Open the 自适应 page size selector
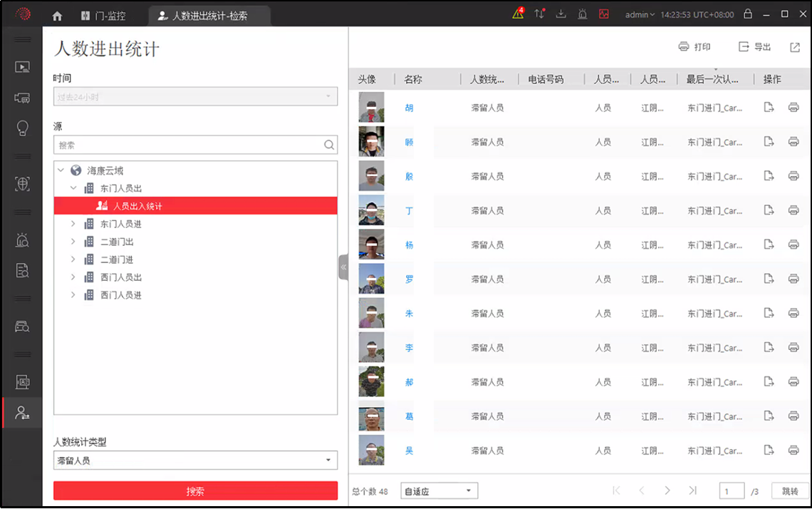The width and height of the screenshot is (812, 509). tap(439, 490)
